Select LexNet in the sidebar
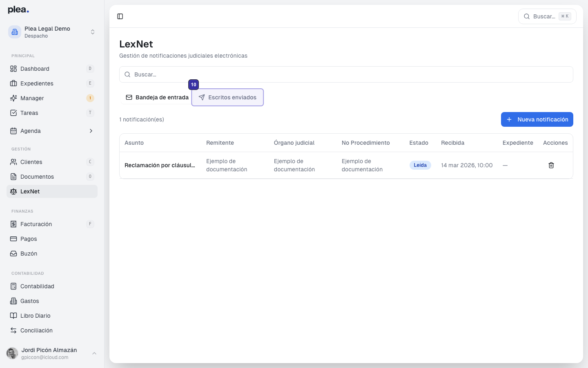The width and height of the screenshot is (588, 368). point(52,191)
